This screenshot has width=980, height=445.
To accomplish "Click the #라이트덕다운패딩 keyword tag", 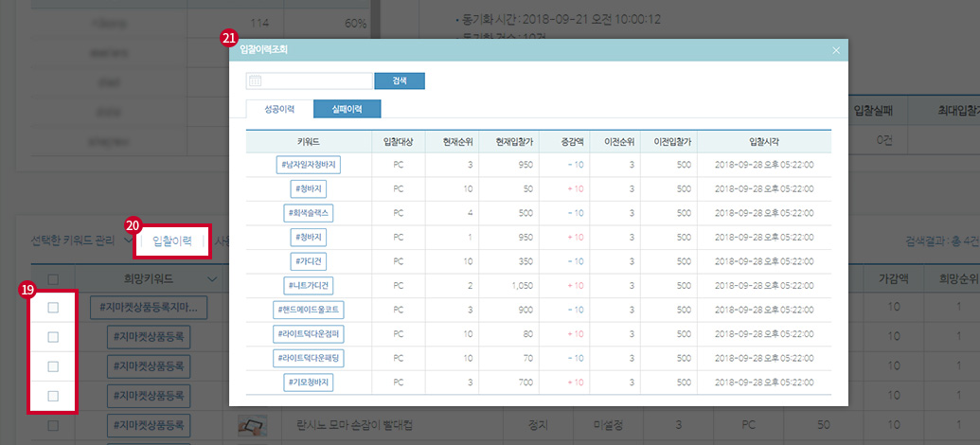I will click(x=309, y=358).
